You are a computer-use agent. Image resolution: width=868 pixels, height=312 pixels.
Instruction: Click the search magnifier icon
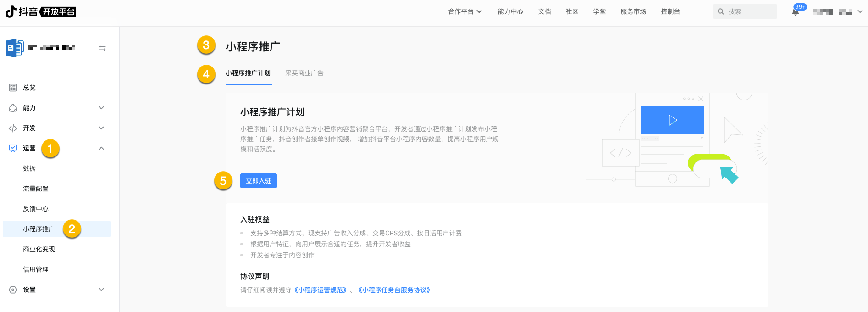[x=721, y=11]
